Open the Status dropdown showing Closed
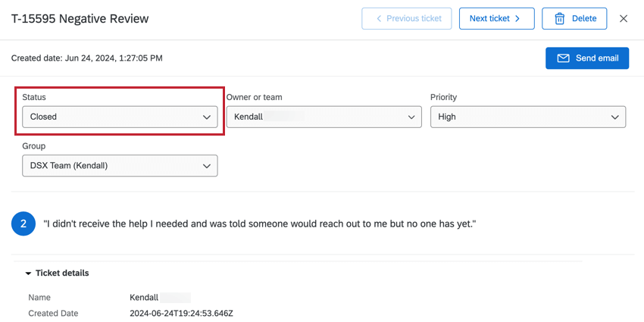 (x=120, y=117)
